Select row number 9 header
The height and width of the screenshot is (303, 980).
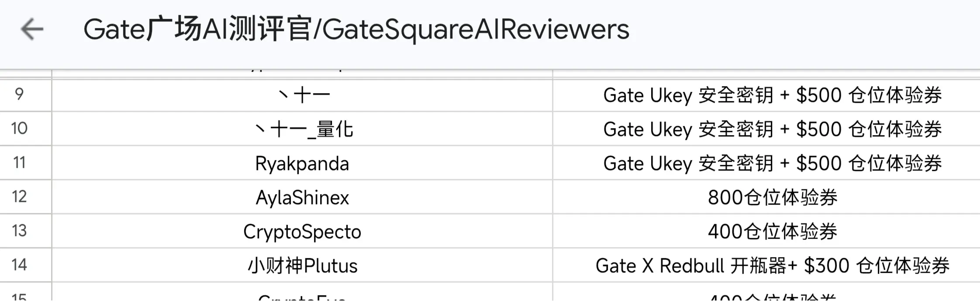(25, 95)
